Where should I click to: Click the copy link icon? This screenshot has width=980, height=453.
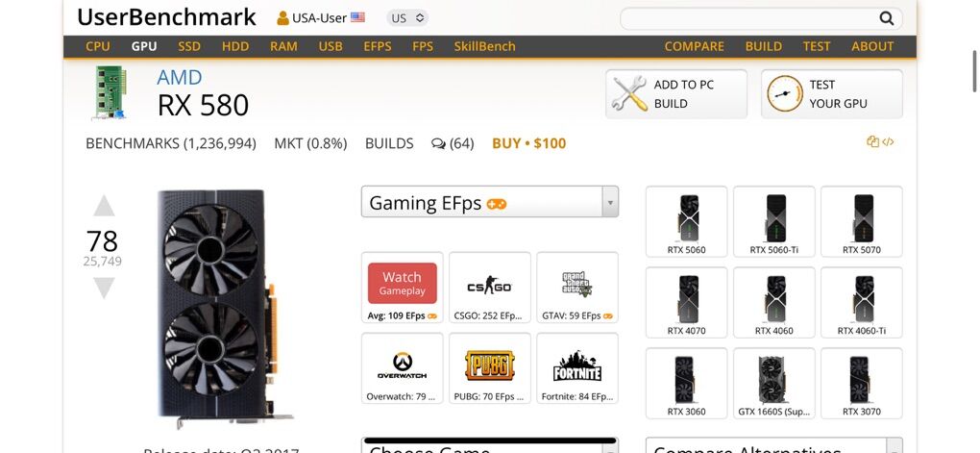click(872, 141)
